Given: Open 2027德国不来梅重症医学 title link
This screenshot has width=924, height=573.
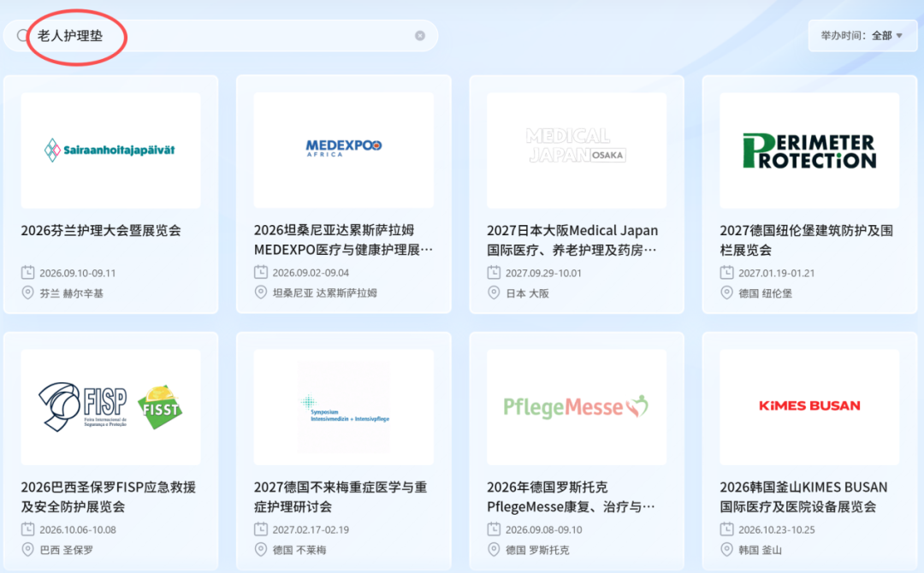Looking at the screenshot, I should point(341,496).
